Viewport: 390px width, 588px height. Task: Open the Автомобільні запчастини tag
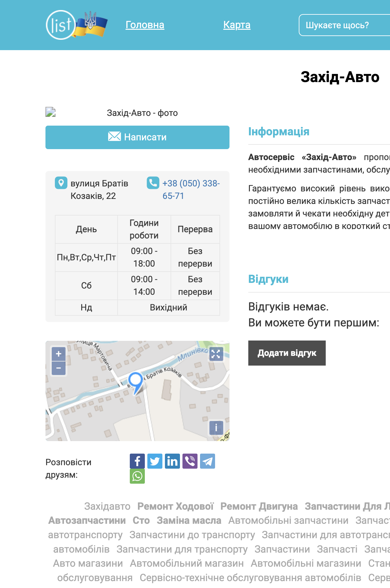click(x=288, y=520)
